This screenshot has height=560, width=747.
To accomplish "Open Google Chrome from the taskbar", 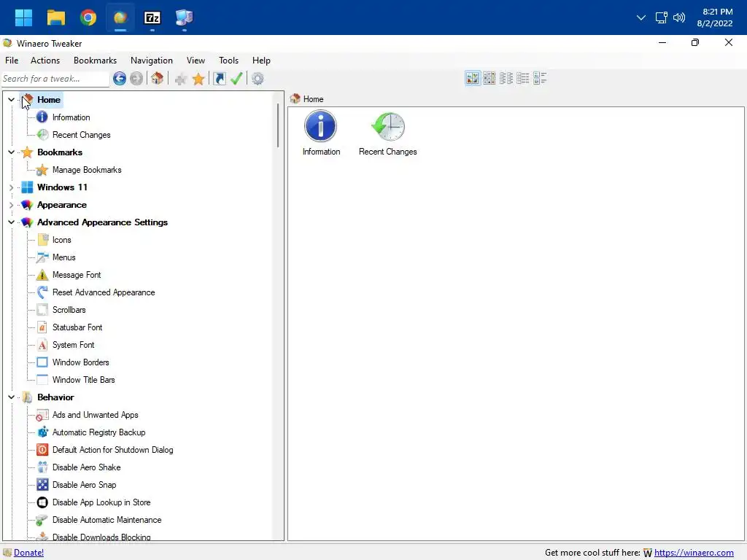I will [88, 17].
